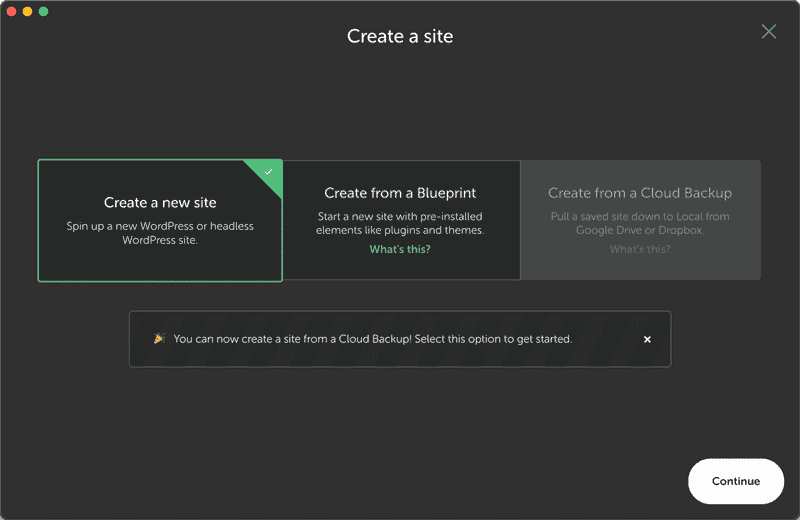The image size is (800, 520).
Task: Click the "Pull a saved site down to Local" description
Action: click(x=640, y=223)
